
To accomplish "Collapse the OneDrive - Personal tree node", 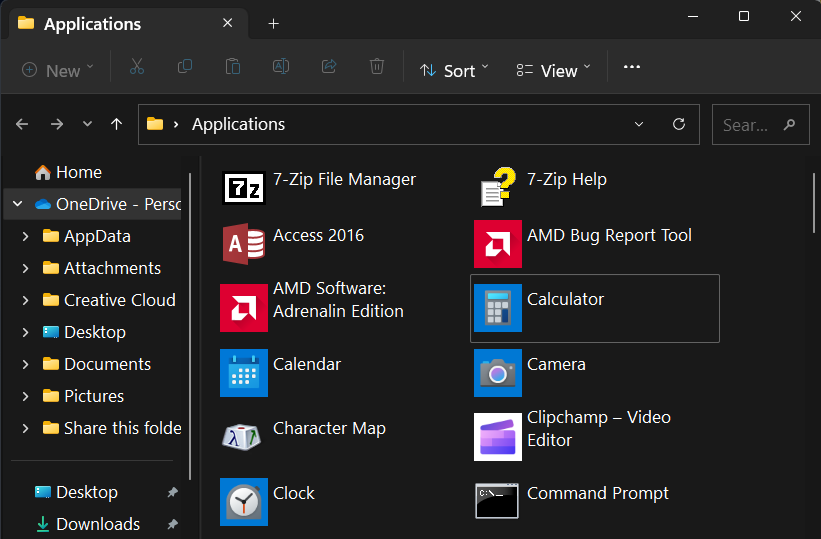I will (x=17, y=204).
